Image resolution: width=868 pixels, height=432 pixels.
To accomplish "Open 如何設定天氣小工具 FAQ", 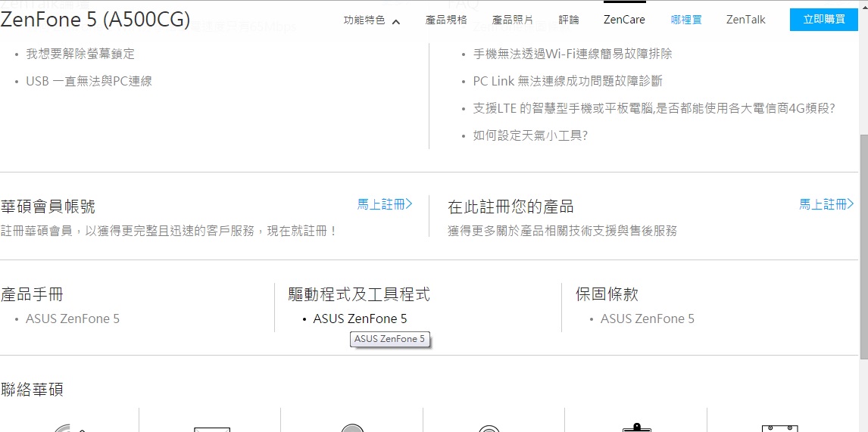I will [529, 135].
